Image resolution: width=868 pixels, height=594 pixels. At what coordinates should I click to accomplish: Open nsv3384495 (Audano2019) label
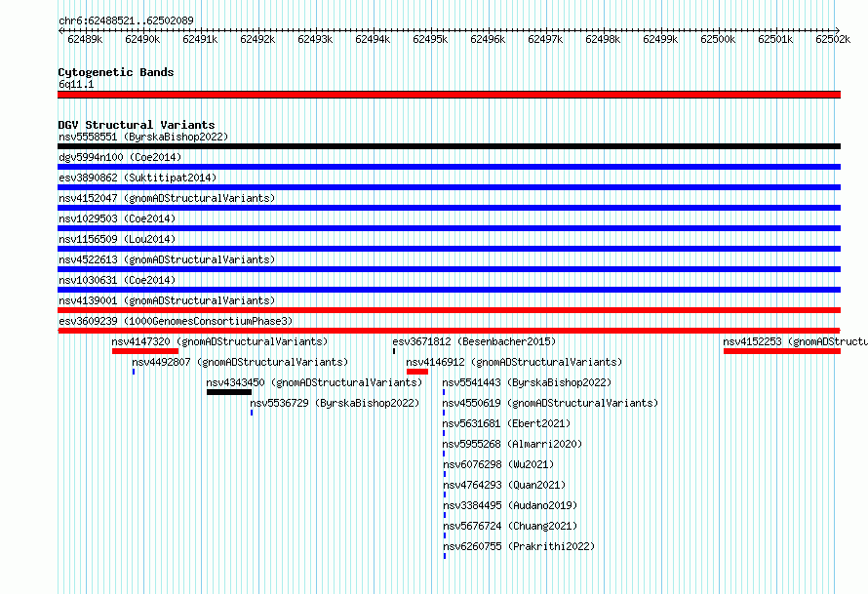(510, 505)
